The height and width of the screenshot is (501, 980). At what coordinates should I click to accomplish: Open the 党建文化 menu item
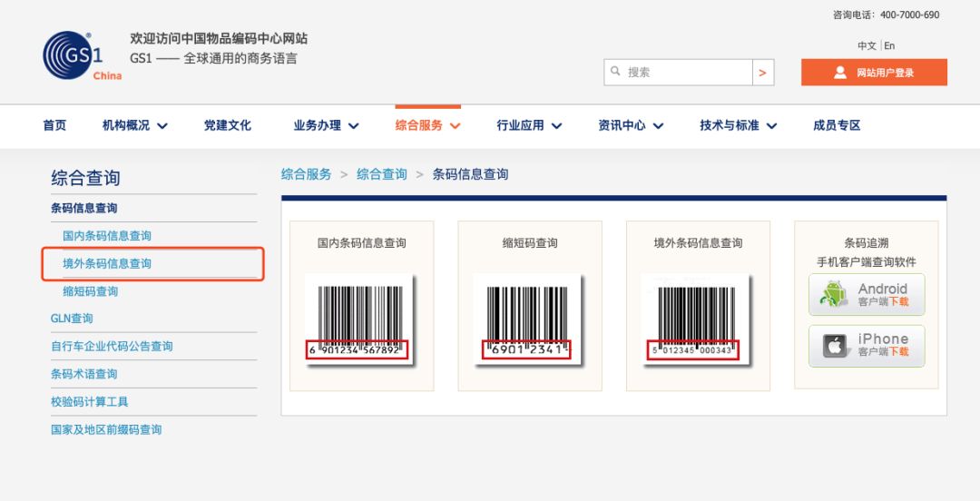(227, 126)
